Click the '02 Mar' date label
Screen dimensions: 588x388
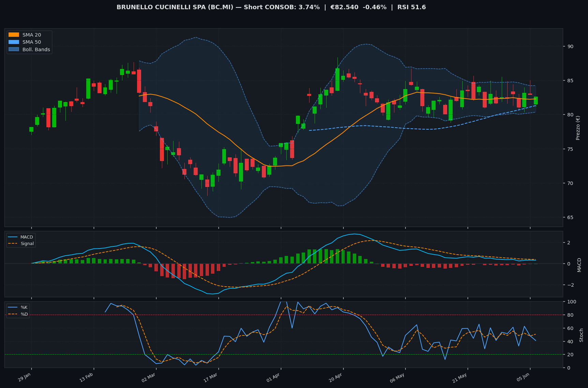[x=149, y=377]
